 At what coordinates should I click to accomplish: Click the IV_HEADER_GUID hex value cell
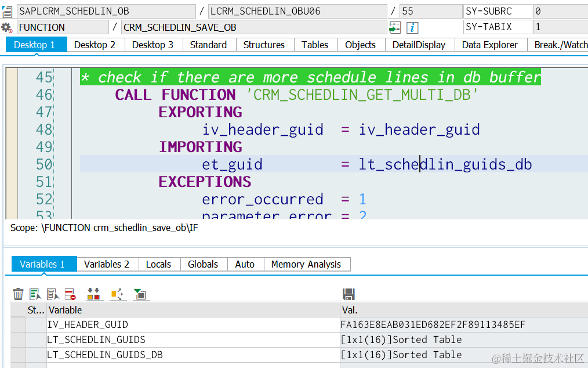point(464,324)
